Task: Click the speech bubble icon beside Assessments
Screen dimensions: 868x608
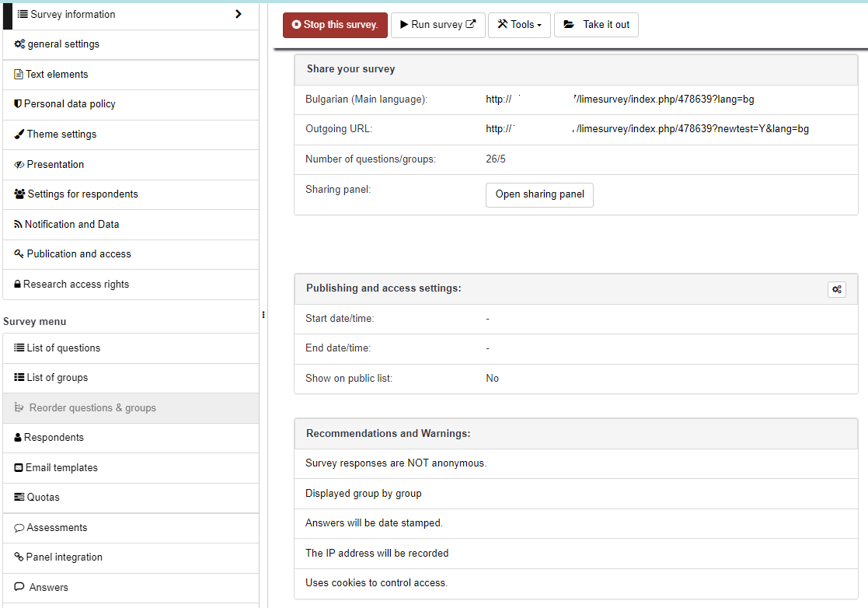Action: 19,528
